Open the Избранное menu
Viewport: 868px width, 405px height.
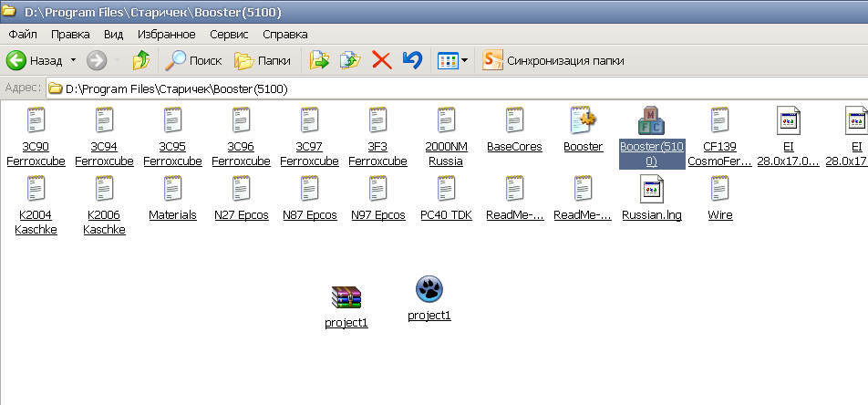coord(167,35)
